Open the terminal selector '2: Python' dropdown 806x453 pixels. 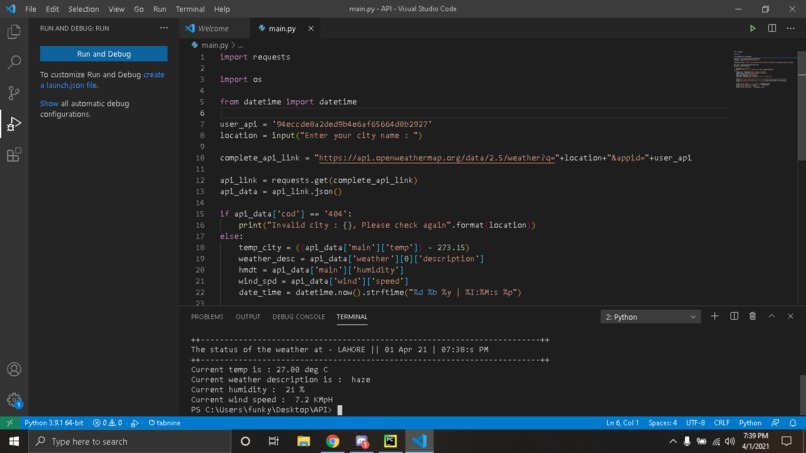click(x=650, y=317)
